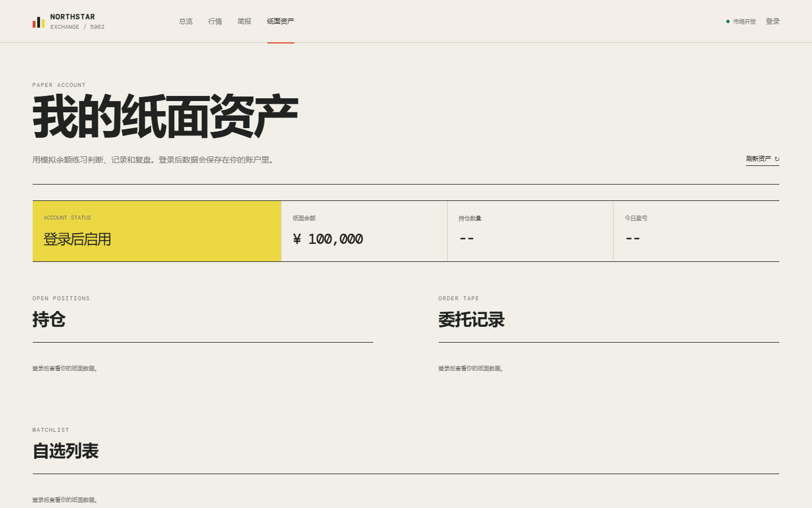Open the 总览 navigation tab

(x=186, y=21)
